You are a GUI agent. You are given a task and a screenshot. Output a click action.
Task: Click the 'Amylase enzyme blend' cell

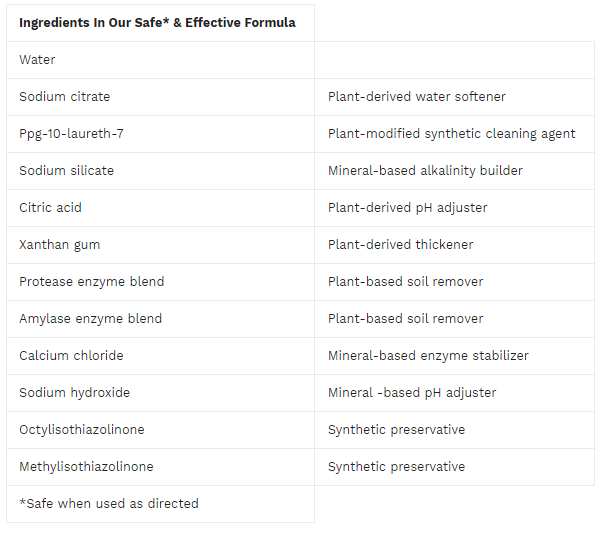tap(90, 319)
